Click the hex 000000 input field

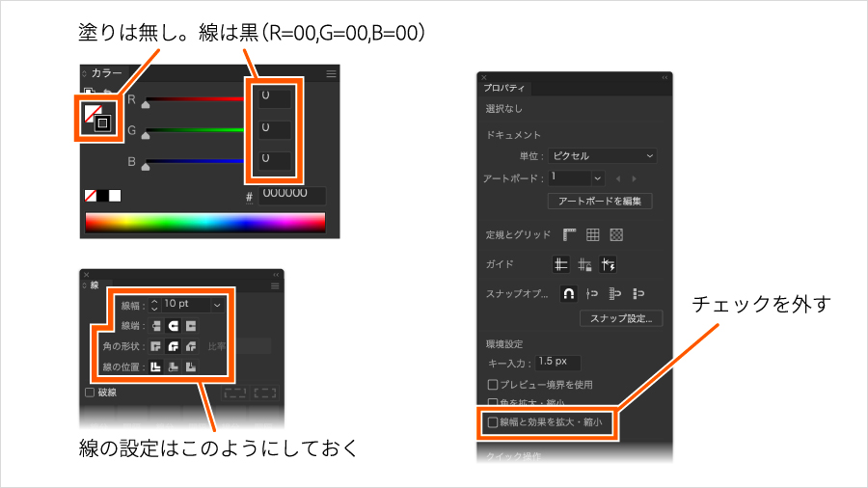click(x=292, y=196)
